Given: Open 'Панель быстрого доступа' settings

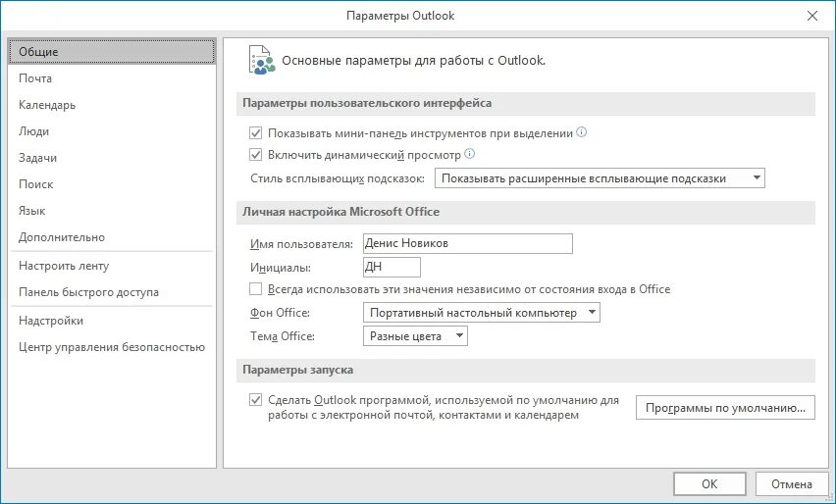Looking at the screenshot, I should 88,292.
